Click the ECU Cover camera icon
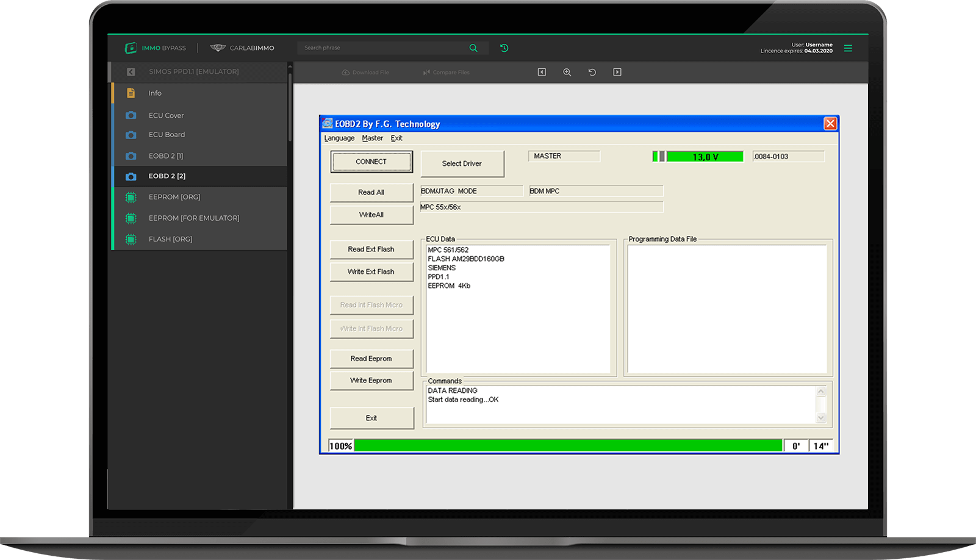This screenshot has height=560, width=976. tap(131, 115)
